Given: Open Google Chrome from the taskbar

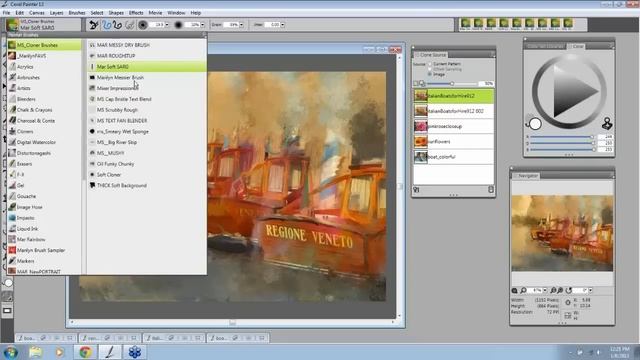Looking at the screenshot, I should click(x=85, y=352).
